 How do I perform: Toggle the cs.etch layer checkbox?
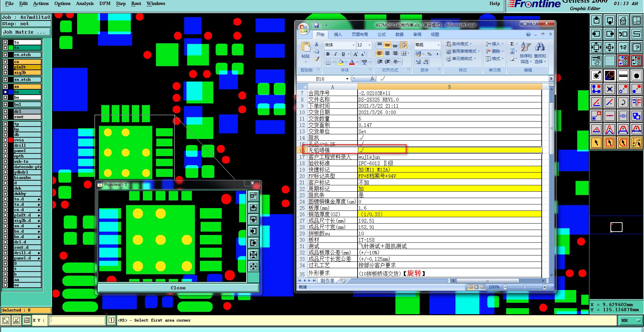point(5,55)
